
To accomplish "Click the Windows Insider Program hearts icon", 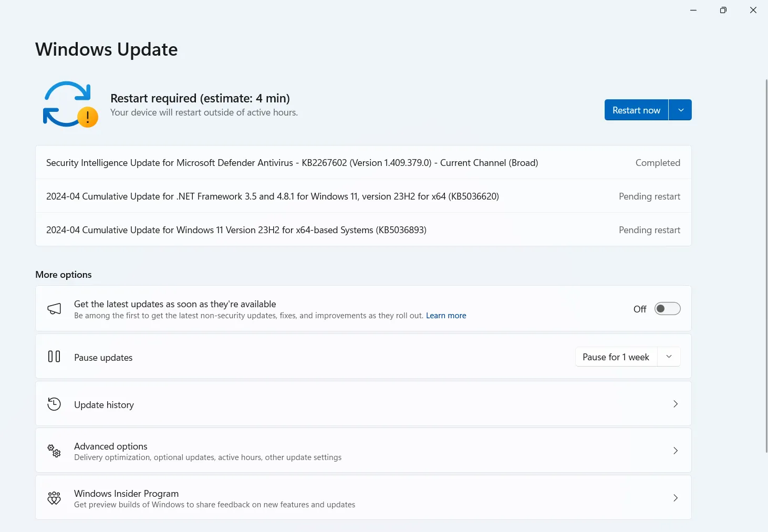I will tap(54, 498).
